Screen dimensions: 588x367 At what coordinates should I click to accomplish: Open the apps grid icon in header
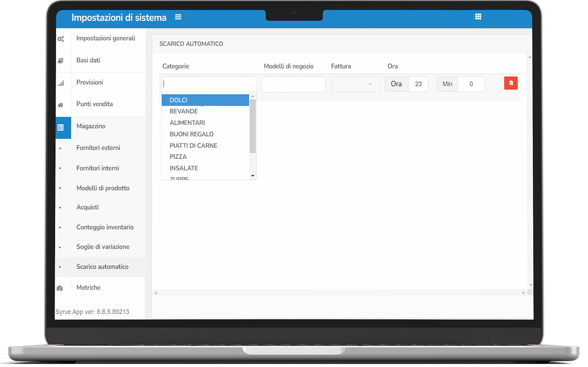(478, 17)
